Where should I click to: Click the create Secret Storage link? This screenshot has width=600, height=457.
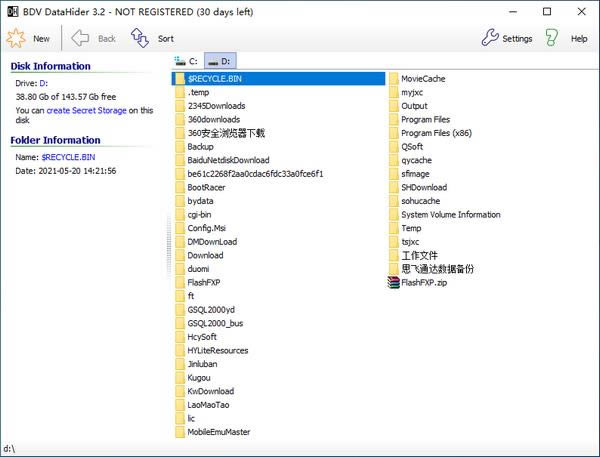[86, 110]
